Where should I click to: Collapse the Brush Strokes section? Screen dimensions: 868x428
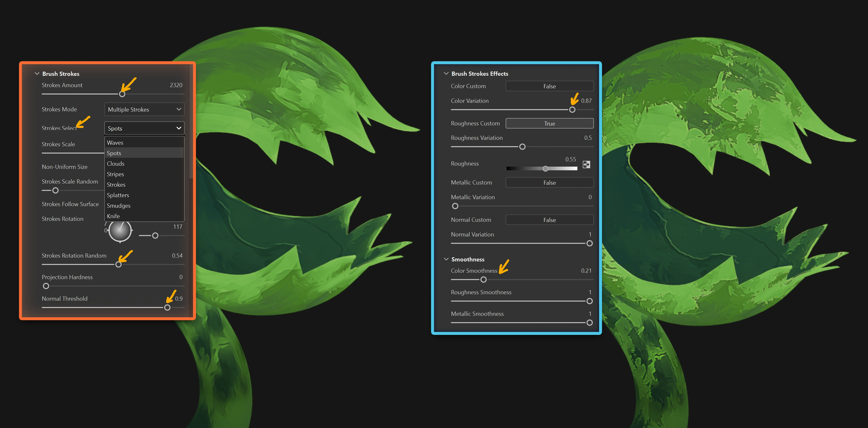[37, 74]
